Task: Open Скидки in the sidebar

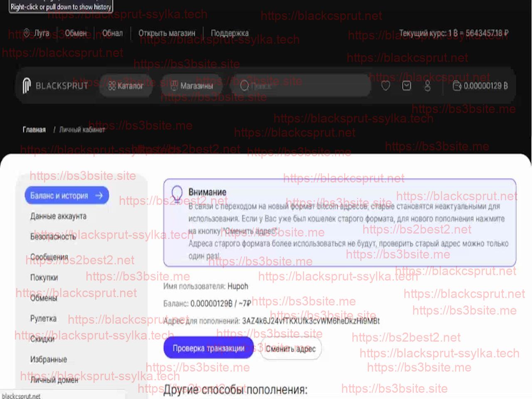Action: click(42, 339)
